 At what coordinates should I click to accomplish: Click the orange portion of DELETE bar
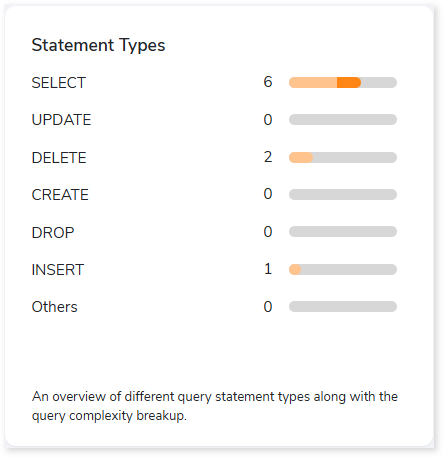(x=301, y=157)
